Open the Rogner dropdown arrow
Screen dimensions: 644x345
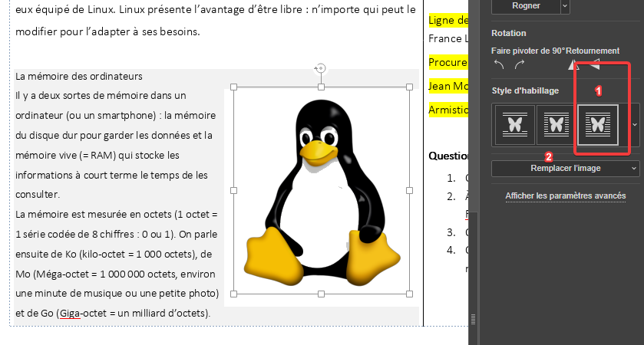coord(565,5)
